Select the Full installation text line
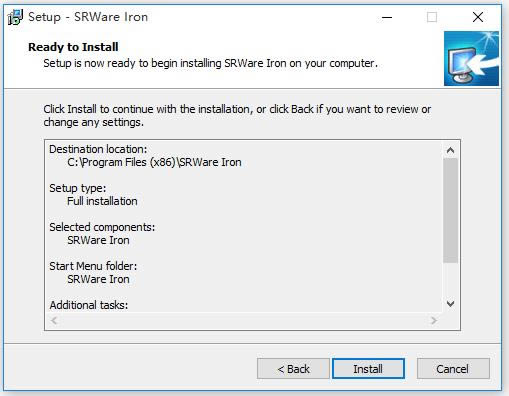Screen dimensions: 509x396 click(102, 201)
